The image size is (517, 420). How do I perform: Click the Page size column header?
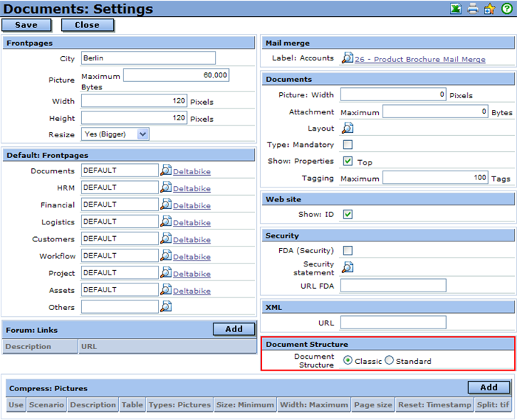(373, 404)
